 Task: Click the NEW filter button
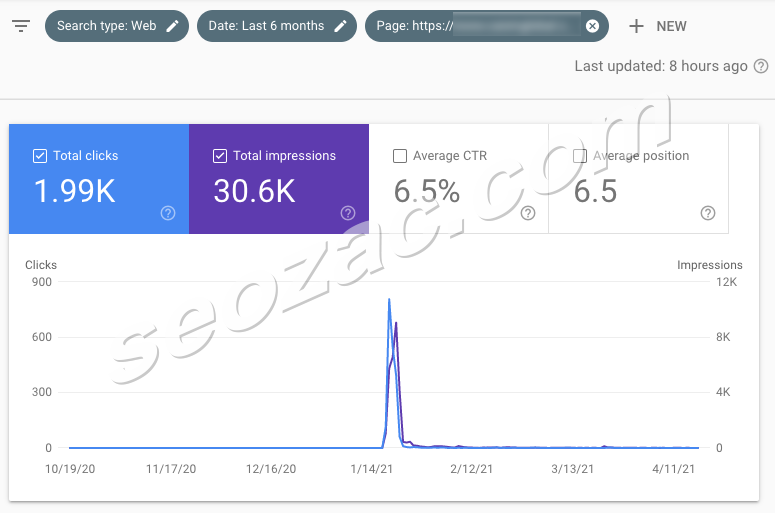[657, 26]
